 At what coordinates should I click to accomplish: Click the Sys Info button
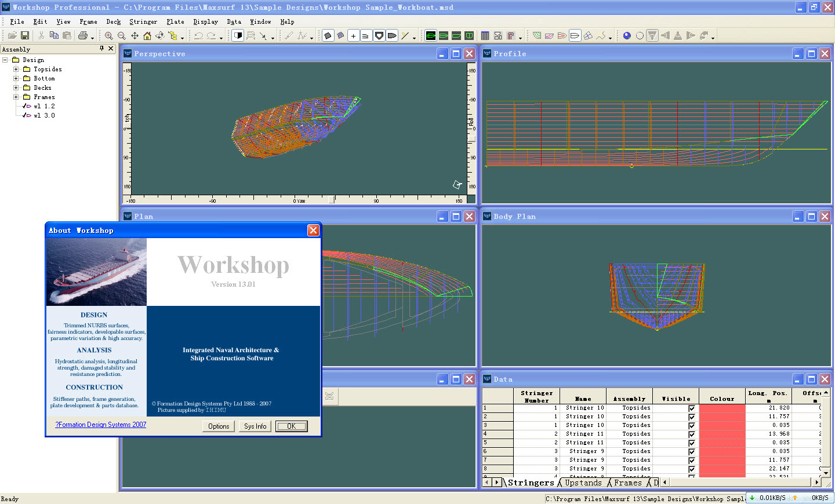[255, 426]
